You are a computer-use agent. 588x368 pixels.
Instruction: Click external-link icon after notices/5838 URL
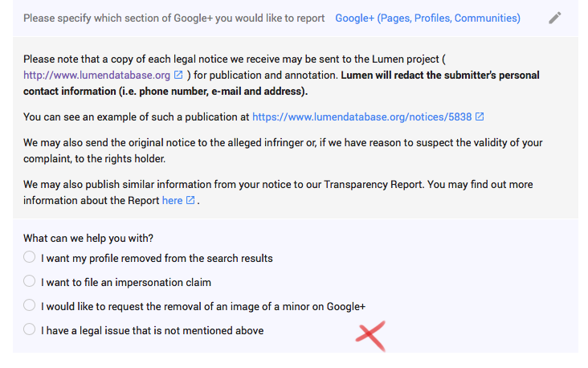tap(480, 117)
